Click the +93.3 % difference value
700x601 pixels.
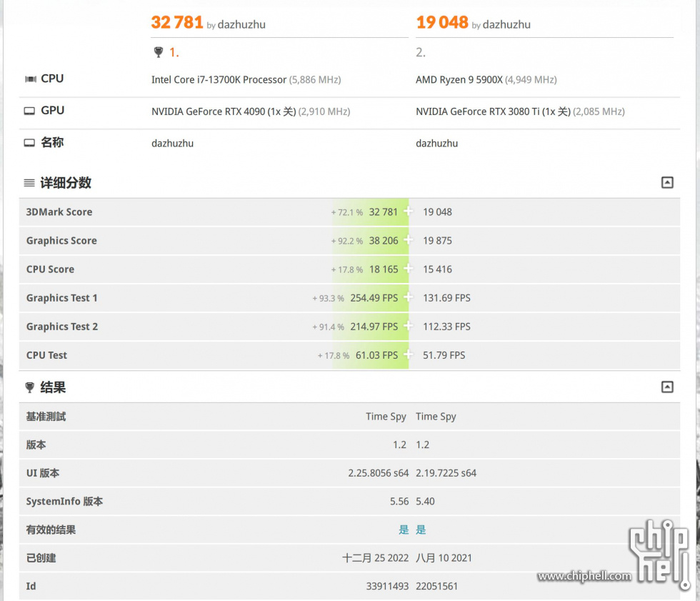(328, 298)
